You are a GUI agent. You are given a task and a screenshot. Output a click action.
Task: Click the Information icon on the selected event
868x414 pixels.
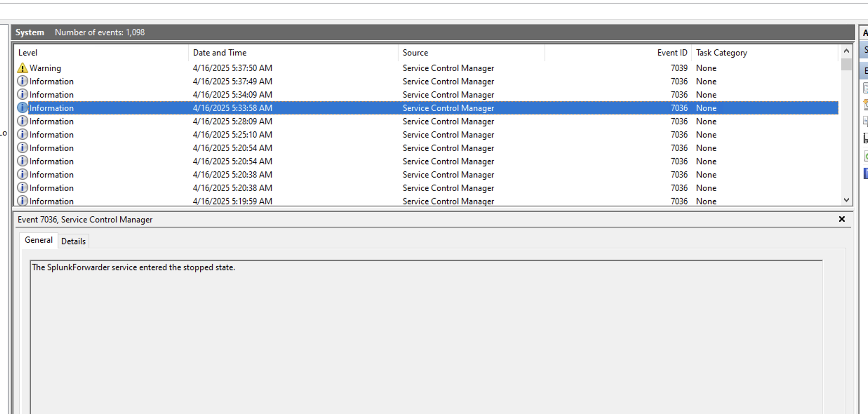coord(22,107)
